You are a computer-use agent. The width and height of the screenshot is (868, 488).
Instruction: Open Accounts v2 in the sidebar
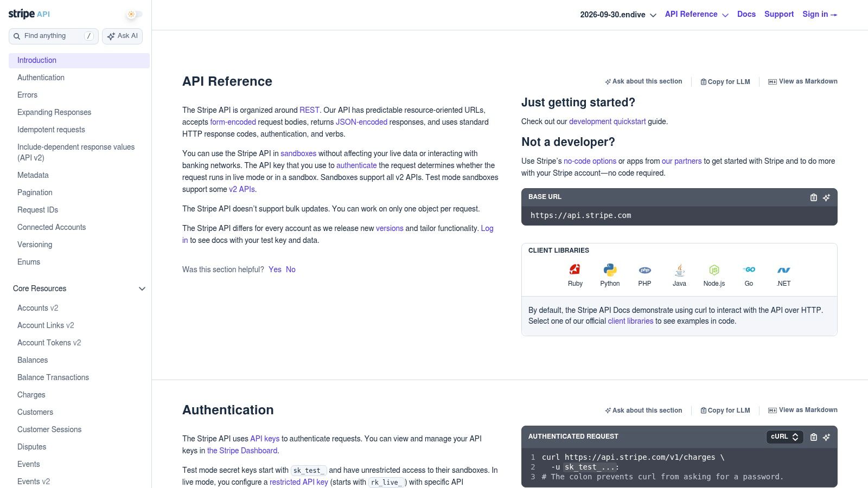tap(37, 308)
